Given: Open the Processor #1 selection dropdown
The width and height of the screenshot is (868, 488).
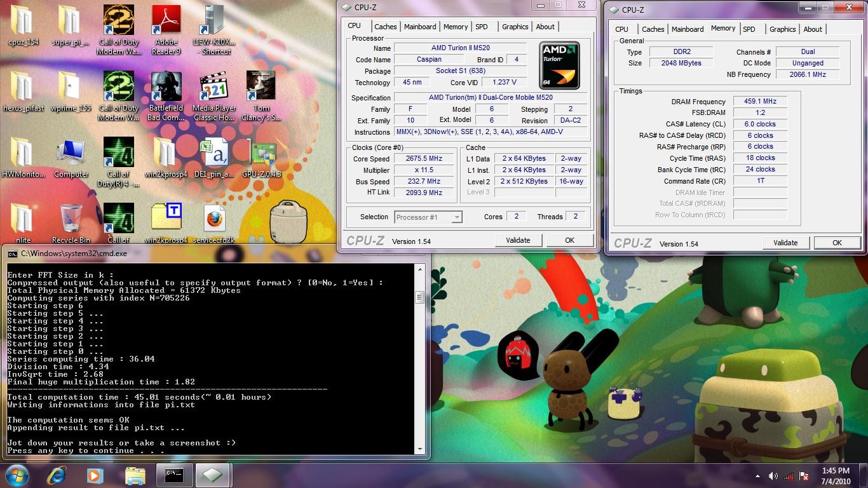Looking at the screenshot, I should [x=428, y=217].
